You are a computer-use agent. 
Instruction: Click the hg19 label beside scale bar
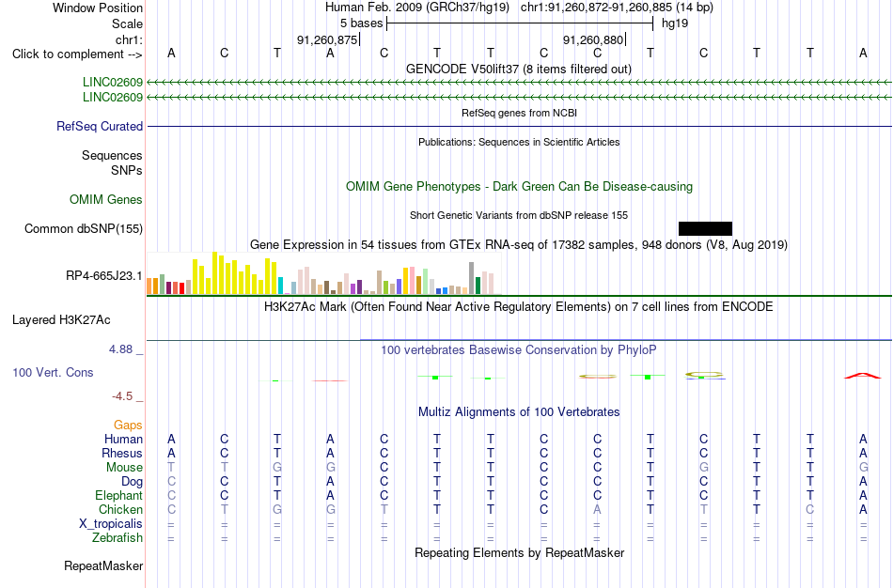[675, 23]
